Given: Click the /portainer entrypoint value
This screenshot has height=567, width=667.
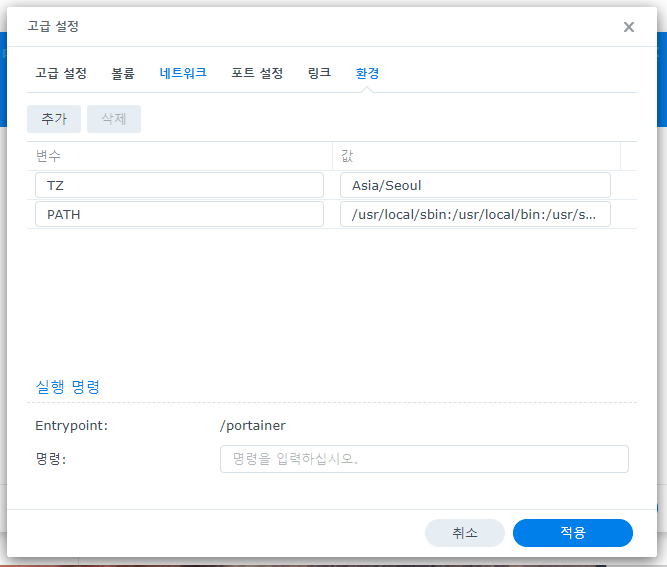Looking at the screenshot, I should [x=253, y=425].
